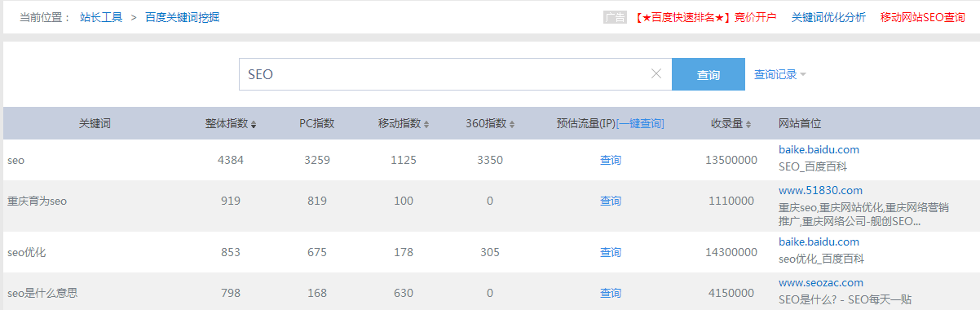Click overall index value 919

point(231,201)
